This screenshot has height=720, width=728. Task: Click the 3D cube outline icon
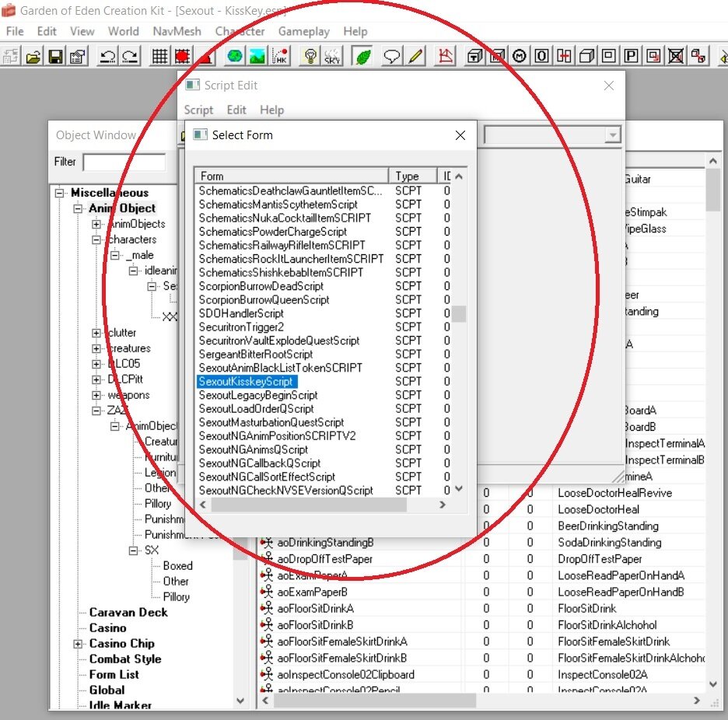click(x=586, y=57)
